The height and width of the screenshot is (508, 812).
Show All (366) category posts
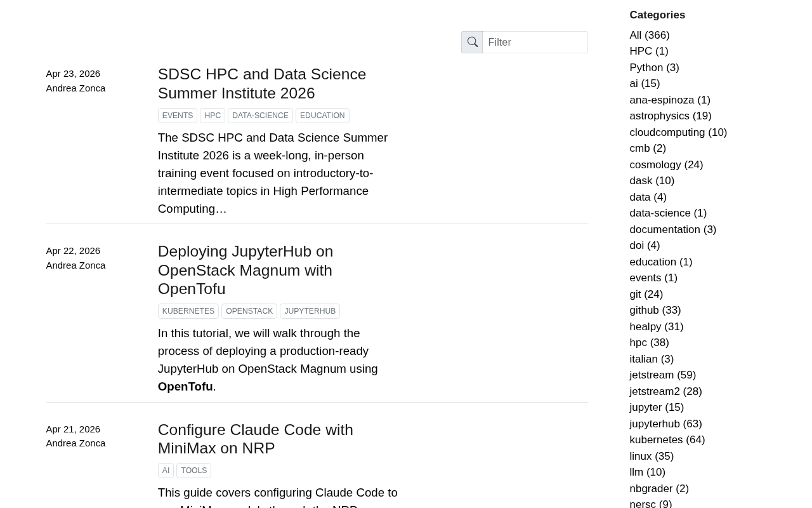point(649,35)
